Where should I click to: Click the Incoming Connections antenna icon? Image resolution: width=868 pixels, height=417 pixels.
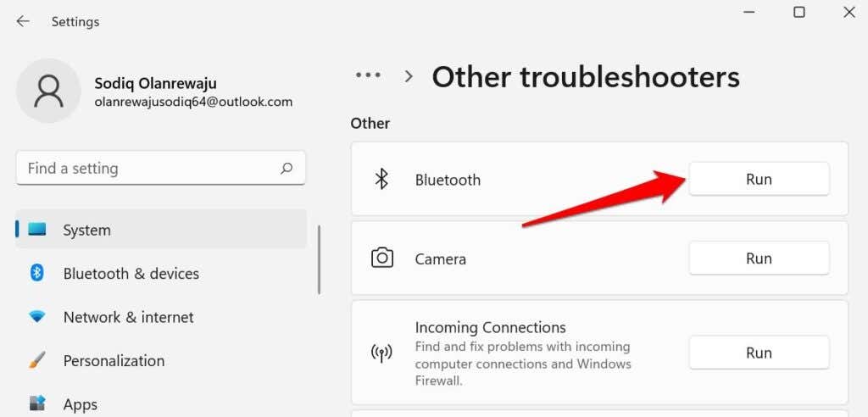tap(382, 353)
